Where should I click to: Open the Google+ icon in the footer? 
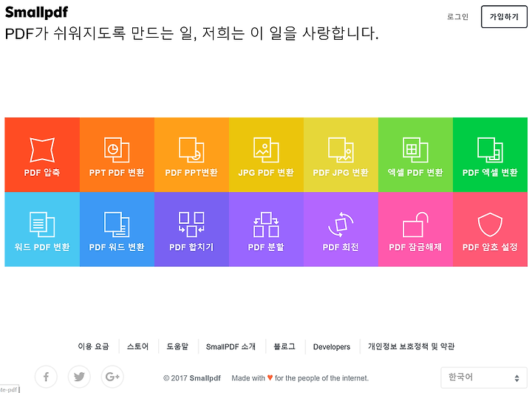coord(112,377)
